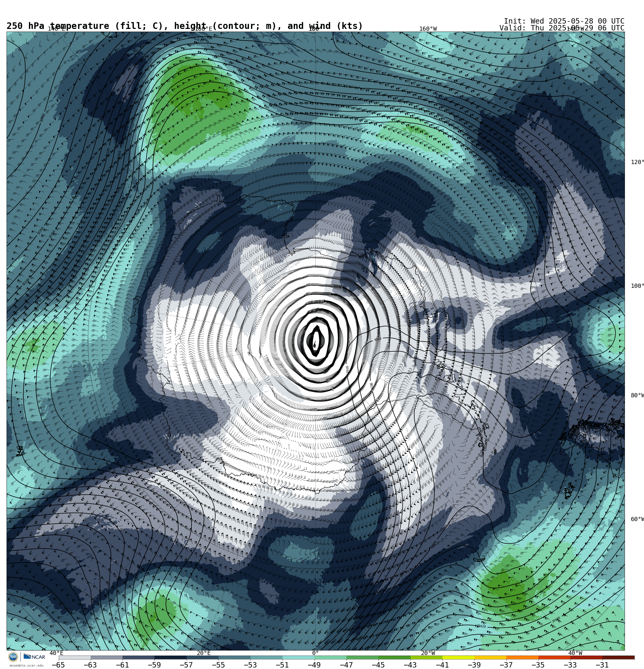The image size is (644, 669).
Task: Click the NCAR logo
Action: (x=34, y=657)
